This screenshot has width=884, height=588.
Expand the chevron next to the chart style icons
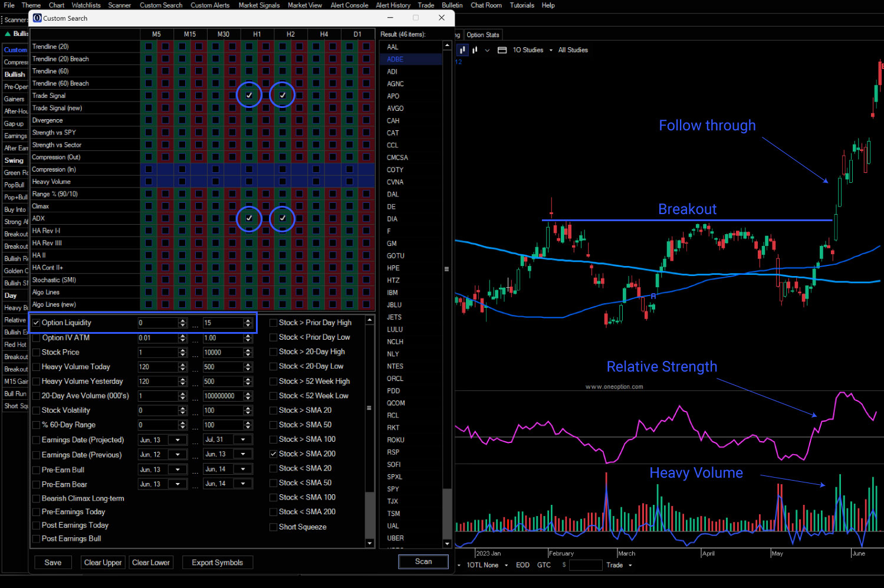coord(487,50)
